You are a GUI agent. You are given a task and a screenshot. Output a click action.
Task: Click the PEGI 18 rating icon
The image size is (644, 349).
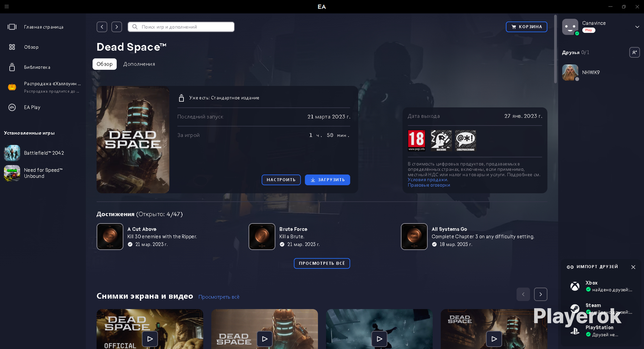click(x=417, y=141)
